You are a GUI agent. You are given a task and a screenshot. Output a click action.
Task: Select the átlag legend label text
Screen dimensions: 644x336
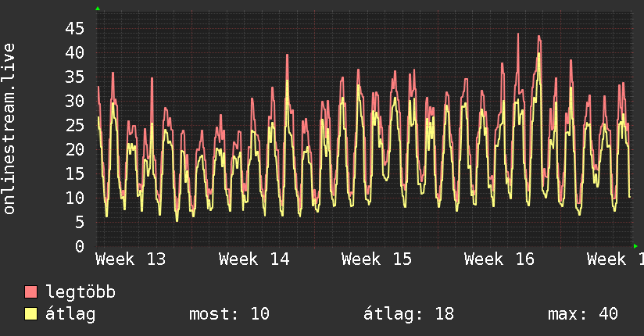pos(73,314)
